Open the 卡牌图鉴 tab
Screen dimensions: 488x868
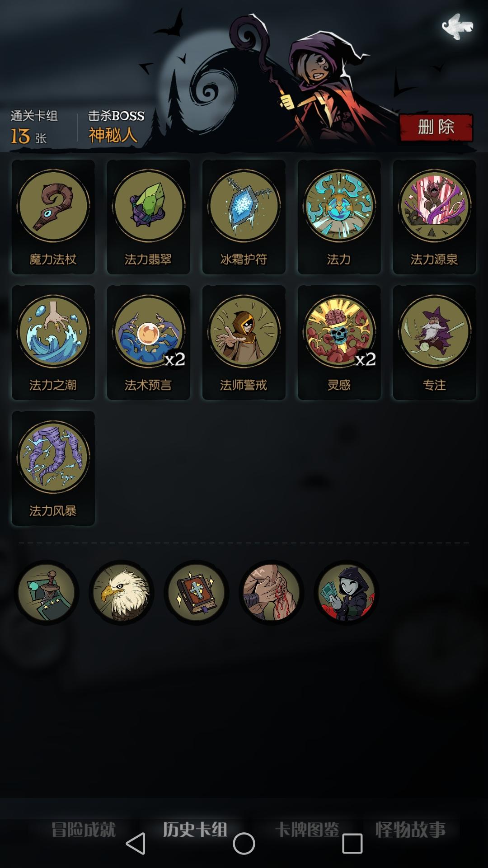pos(307,830)
